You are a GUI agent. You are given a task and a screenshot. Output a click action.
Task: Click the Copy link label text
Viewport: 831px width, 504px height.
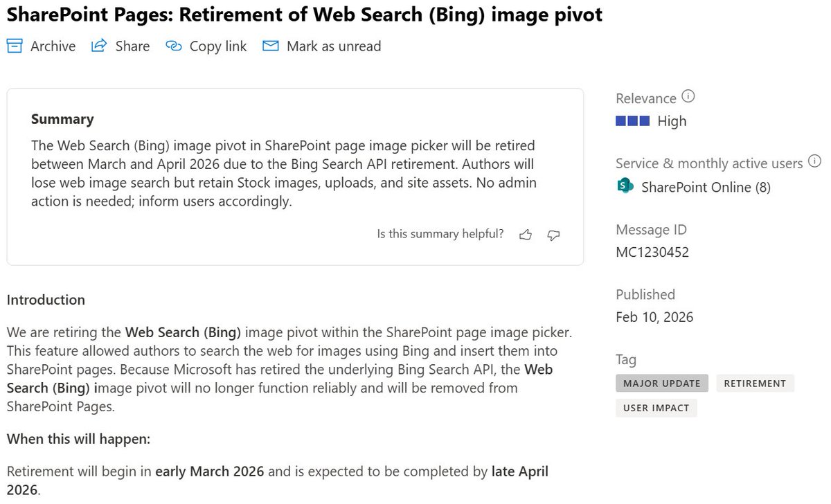218,46
